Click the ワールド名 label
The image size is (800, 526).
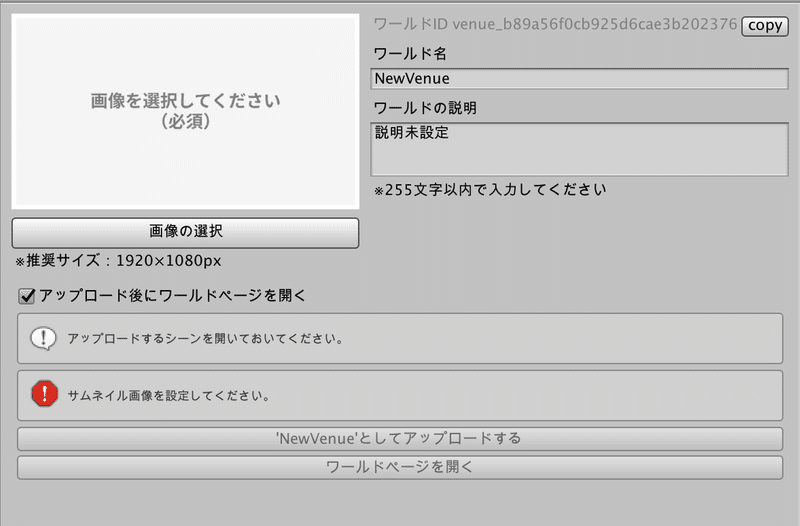[410, 54]
